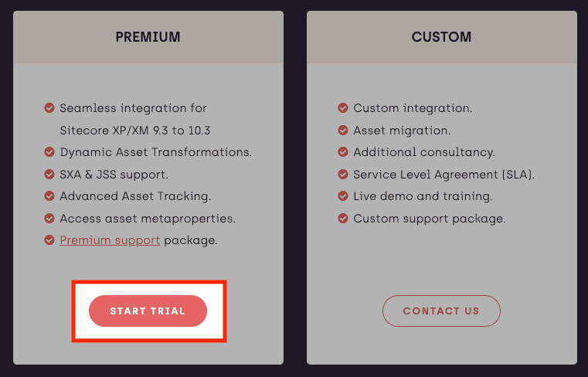
Task: Click the Sitecore XP/XM 9.3 to 10.3 text
Action: pos(135,131)
